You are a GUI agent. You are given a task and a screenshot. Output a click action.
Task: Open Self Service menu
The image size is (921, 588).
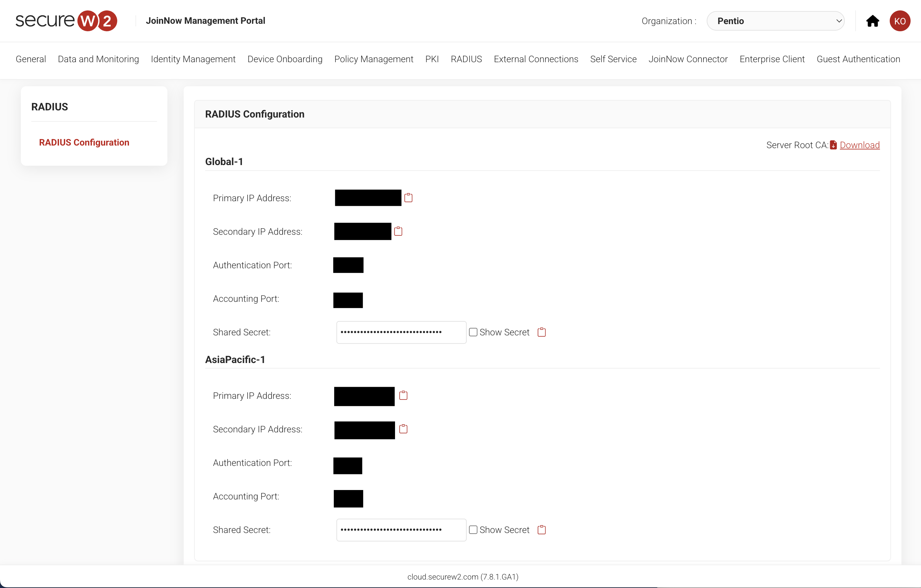coord(613,59)
